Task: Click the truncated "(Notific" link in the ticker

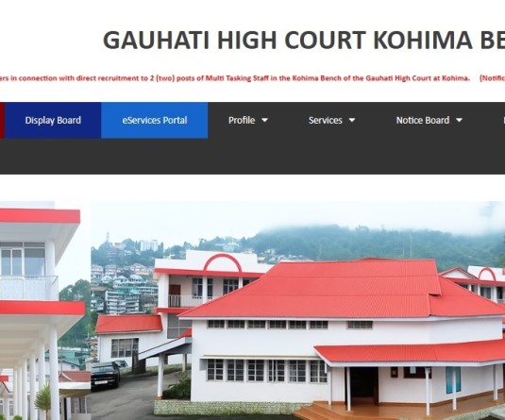Action: pos(492,78)
